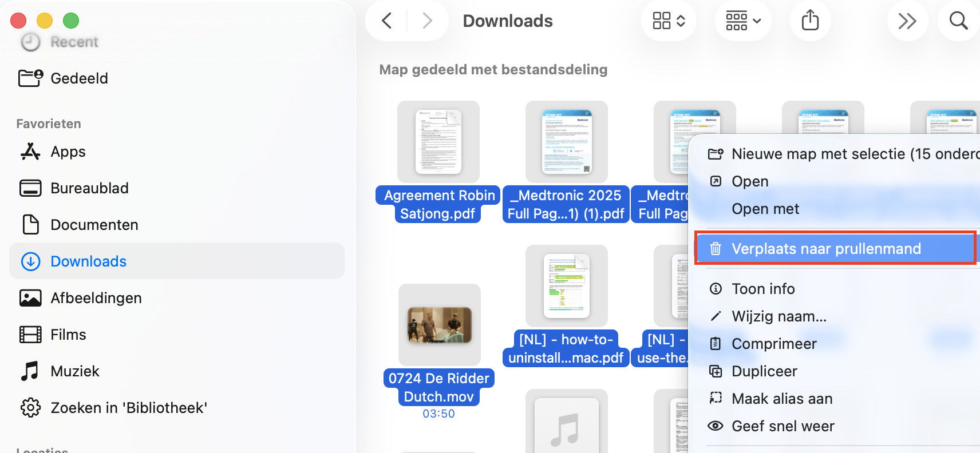Click the 0724 De Ridder Dutch.mov filename
The width and height of the screenshot is (980, 453).
point(439,387)
